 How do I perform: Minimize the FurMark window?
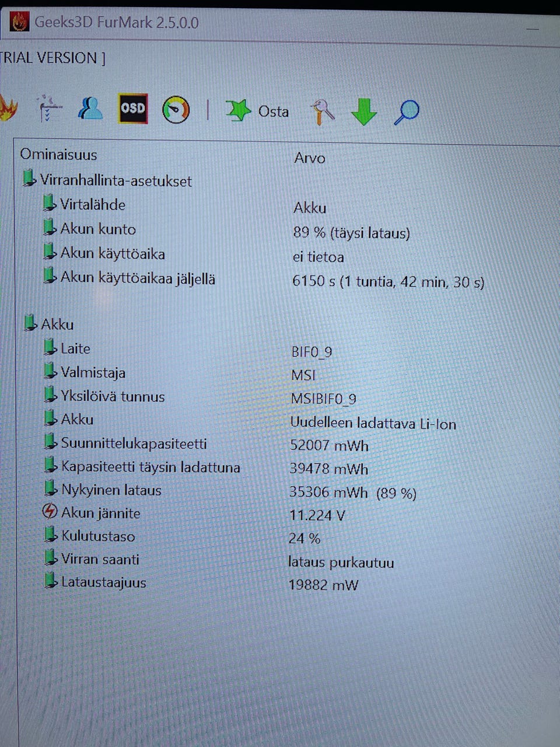[x=532, y=28]
